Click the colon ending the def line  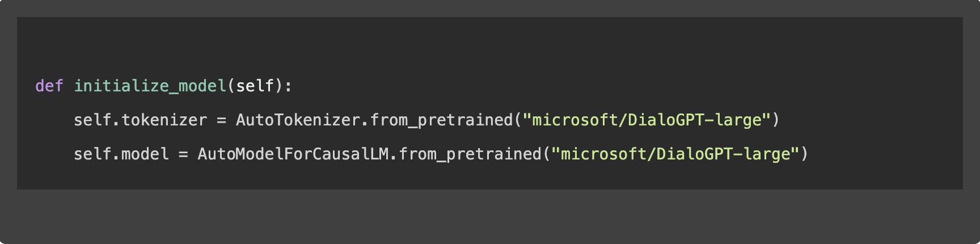click(x=288, y=86)
